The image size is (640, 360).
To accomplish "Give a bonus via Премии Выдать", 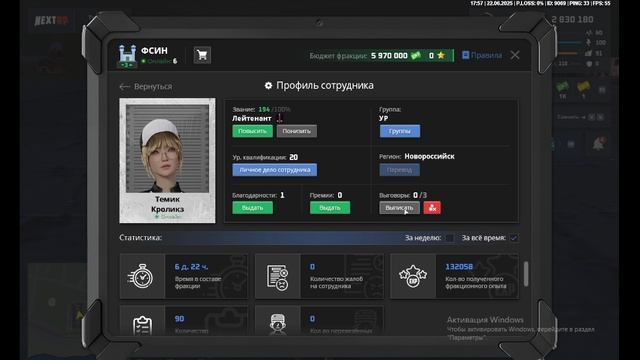I will 330,208.
